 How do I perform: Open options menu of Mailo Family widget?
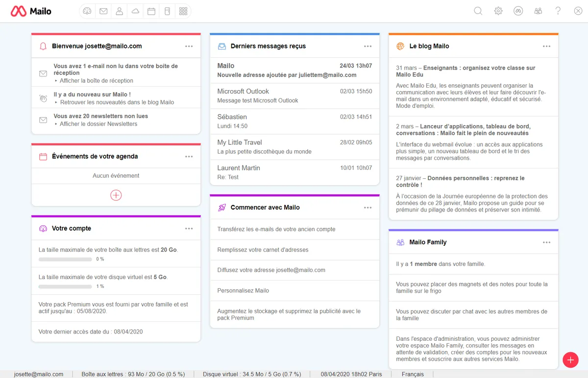[547, 242]
